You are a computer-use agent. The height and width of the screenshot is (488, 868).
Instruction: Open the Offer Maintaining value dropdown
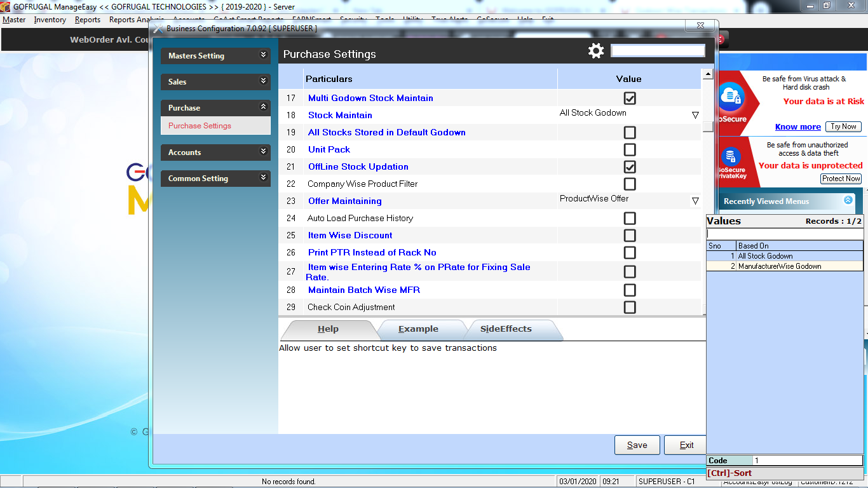[x=695, y=201]
